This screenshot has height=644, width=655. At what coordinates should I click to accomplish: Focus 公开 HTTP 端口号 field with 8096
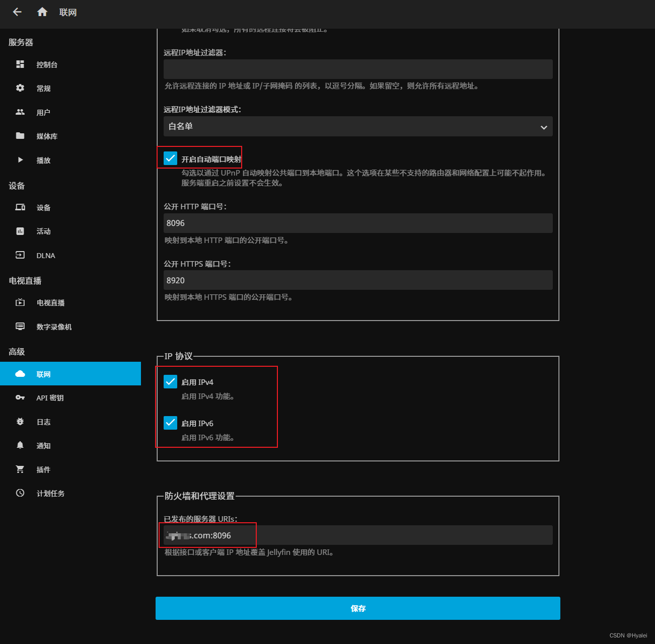(358, 223)
